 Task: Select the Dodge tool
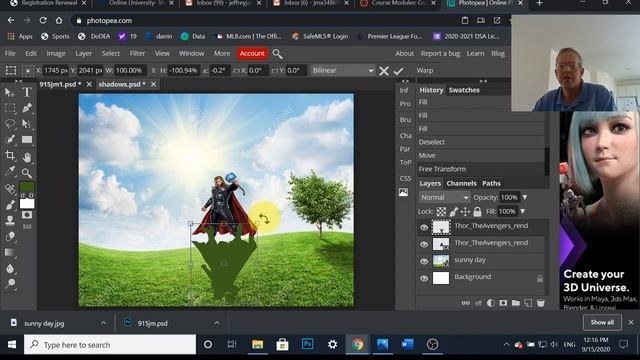click(10, 284)
